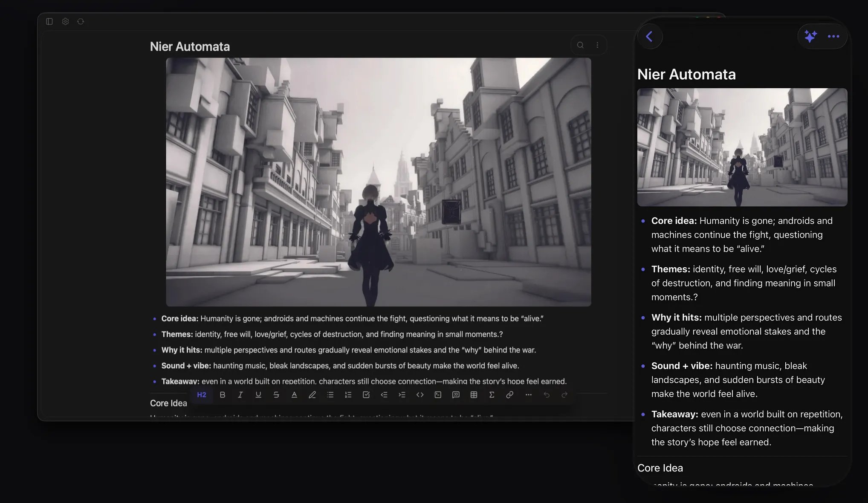Click the desktop note's large cover image

379,182
